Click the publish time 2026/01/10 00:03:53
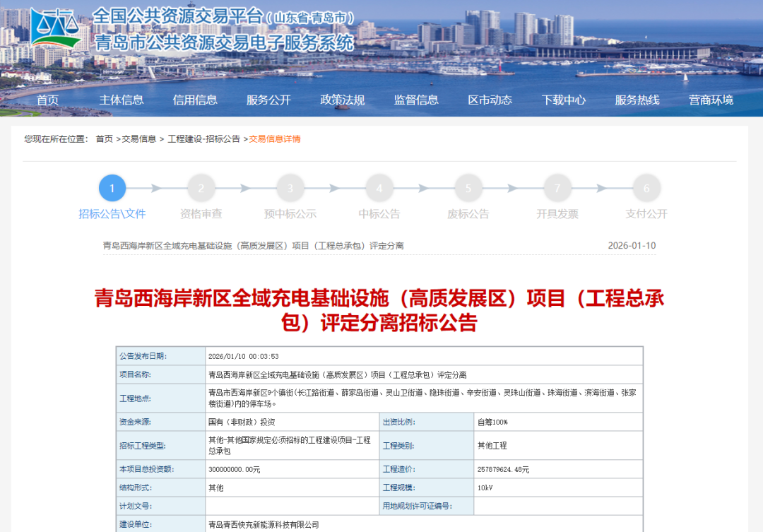This screenshot has width=763, height=532. pyautogui.click(x=244, y=357)
